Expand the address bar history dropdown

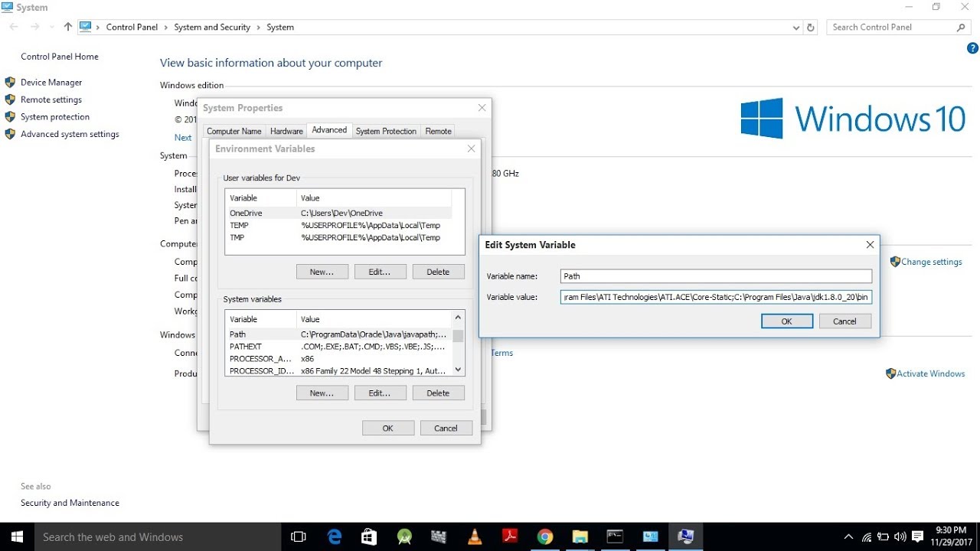796,27
